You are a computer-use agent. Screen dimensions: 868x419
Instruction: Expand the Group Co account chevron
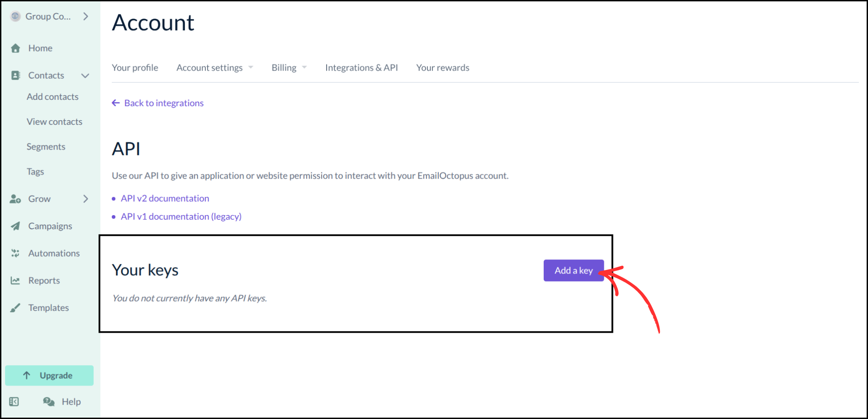[x=85, y=16]
